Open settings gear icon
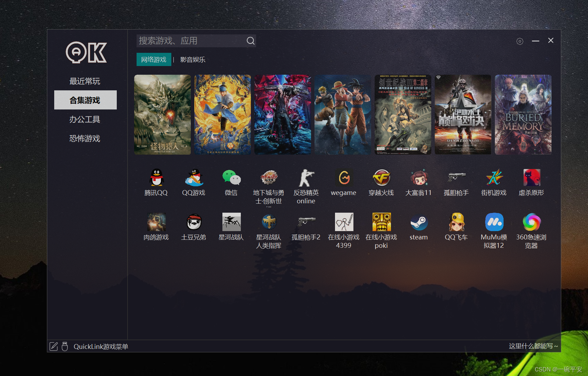This screenshot has height=376, width=588. point(520,41)
